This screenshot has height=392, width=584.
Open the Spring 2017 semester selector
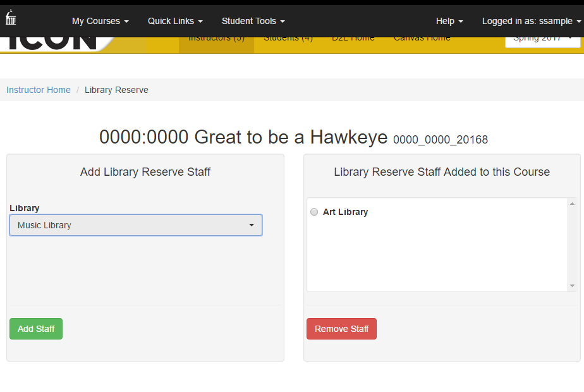(x=543, y=42)
